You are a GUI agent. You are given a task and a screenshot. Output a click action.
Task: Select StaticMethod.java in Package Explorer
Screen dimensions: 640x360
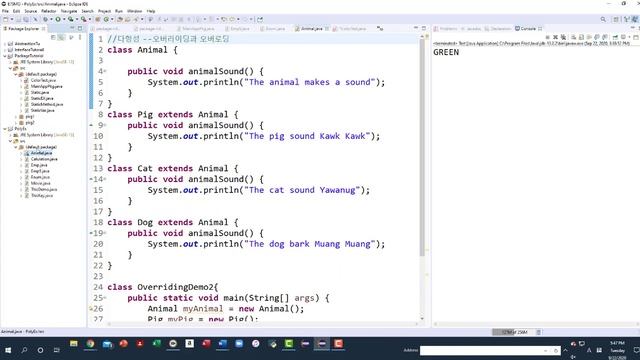click(47, 104)
